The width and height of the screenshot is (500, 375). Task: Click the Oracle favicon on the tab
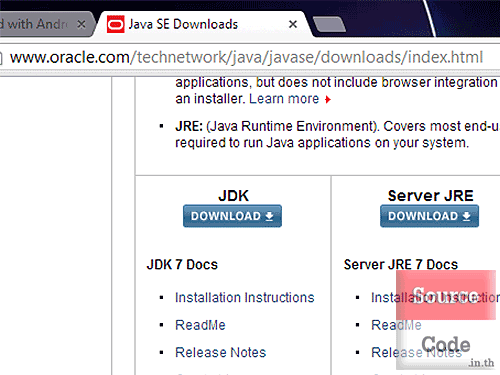115,24
